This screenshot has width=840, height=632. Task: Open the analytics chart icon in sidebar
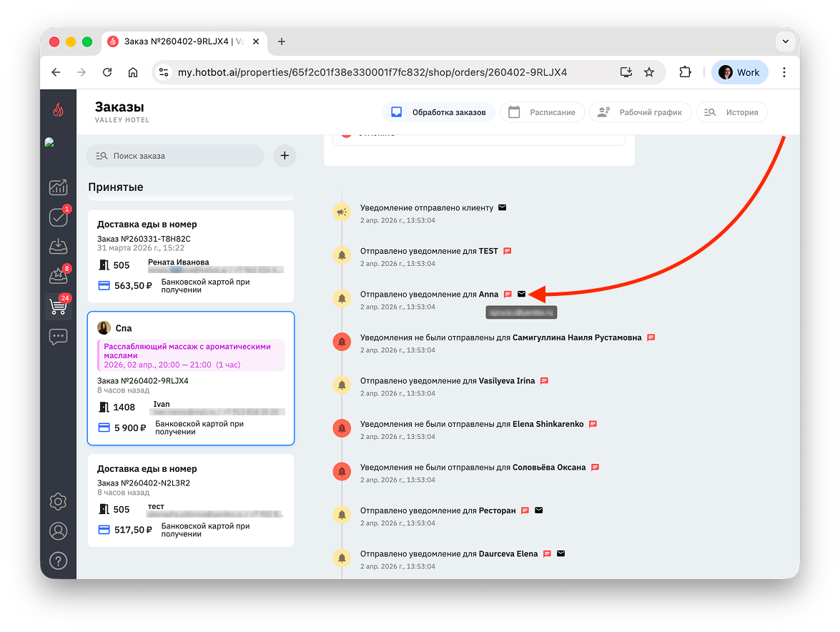click(58, 187)
